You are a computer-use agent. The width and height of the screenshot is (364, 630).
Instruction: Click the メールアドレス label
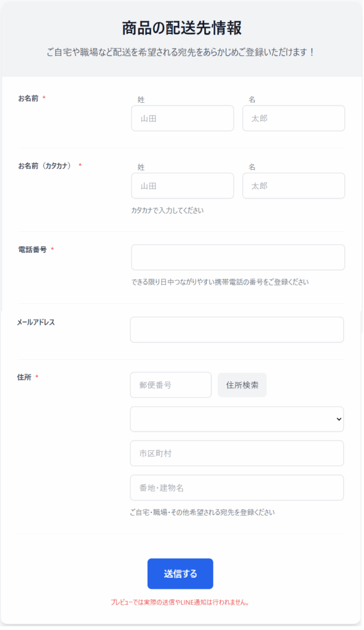pyautogui.click(x=36, y=322)
